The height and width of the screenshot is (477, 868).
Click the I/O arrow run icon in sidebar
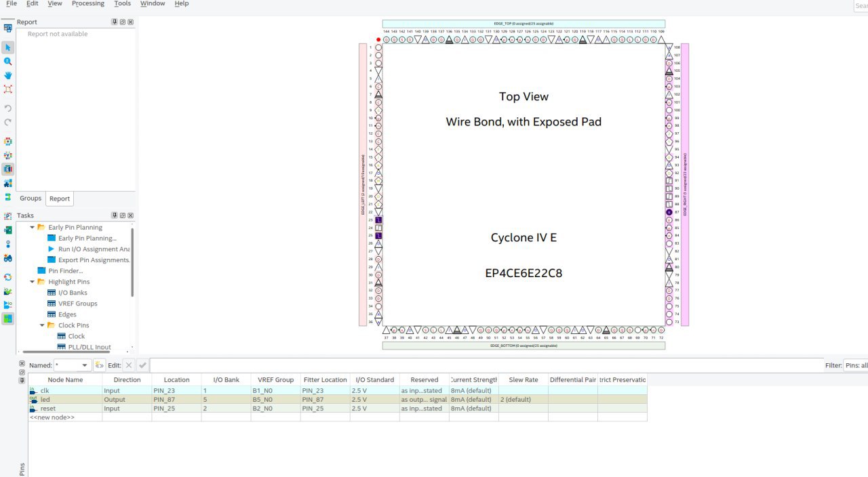click(8, 304)
